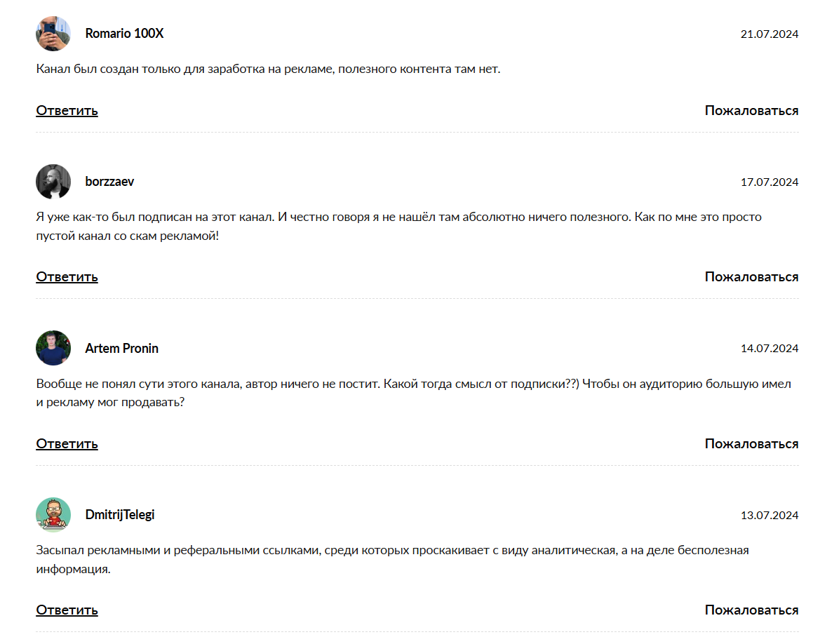Viewport: 813px width, 644px height.
Task: Click the 17.07.2024 comment date
Action: pyautogui.click(x=769, y=182)
